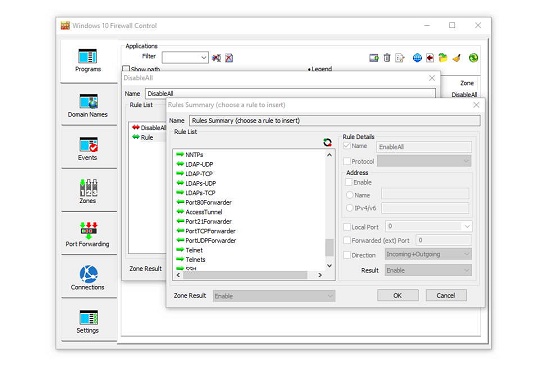Screen dimensions: 550x369
Task: Click the refresh icon above Rule List
Action: click(x=327, y=142)
